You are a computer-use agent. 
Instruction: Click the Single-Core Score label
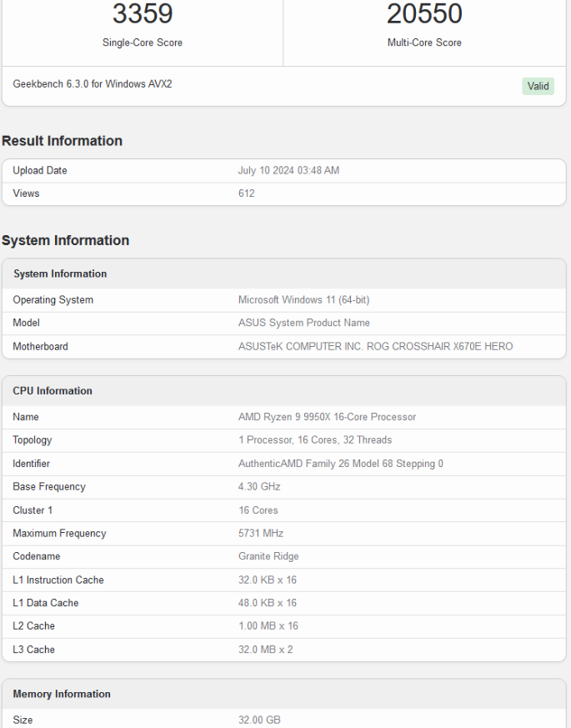[x=143, y=43]
